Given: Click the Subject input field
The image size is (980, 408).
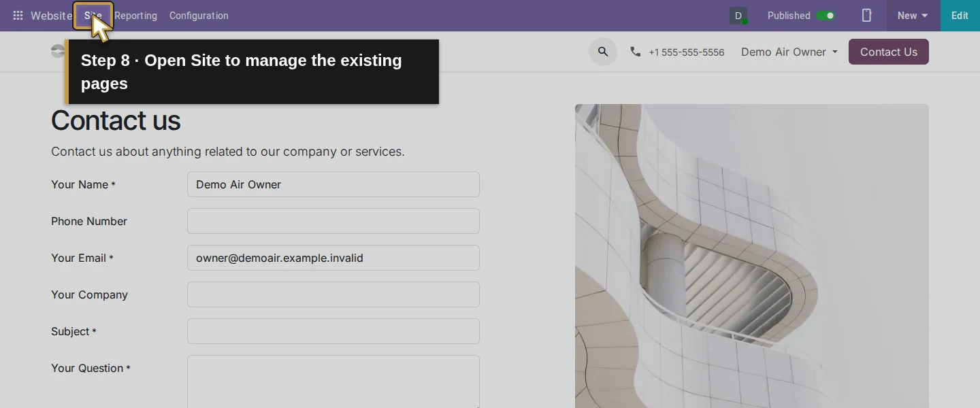Looking at the screenshot, I should pos(333,331).
